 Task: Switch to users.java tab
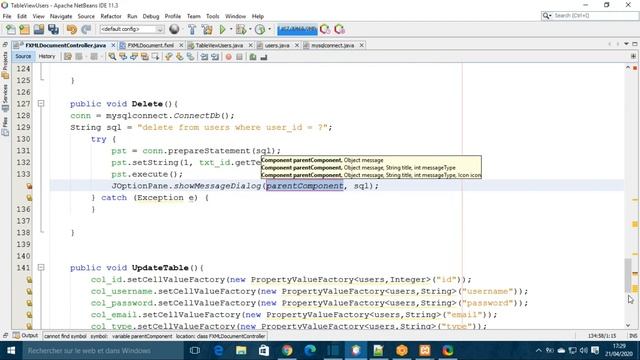(x=277, y=45)
